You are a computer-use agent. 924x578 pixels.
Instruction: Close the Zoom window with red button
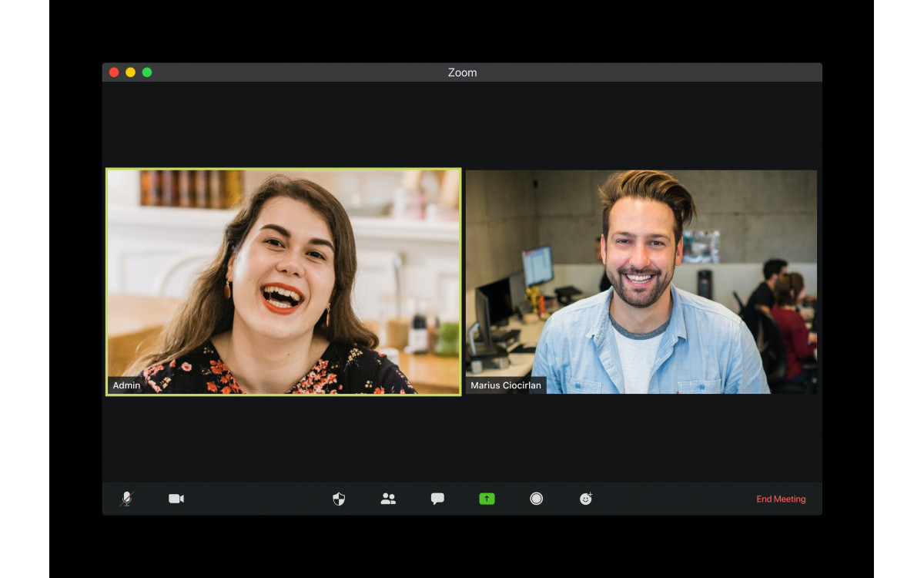[x=114, y=72]
